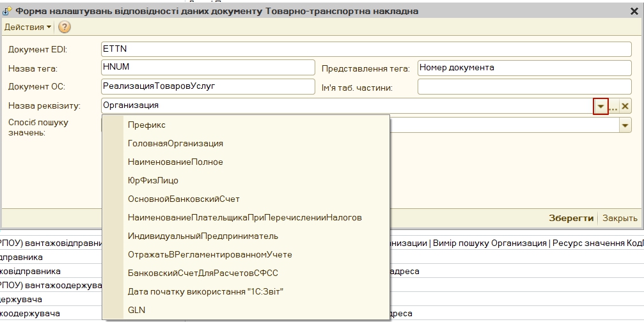Focus the Документ EDI field with ETTN
Viewport: 644px width, 322px height.
coord(366,49)
